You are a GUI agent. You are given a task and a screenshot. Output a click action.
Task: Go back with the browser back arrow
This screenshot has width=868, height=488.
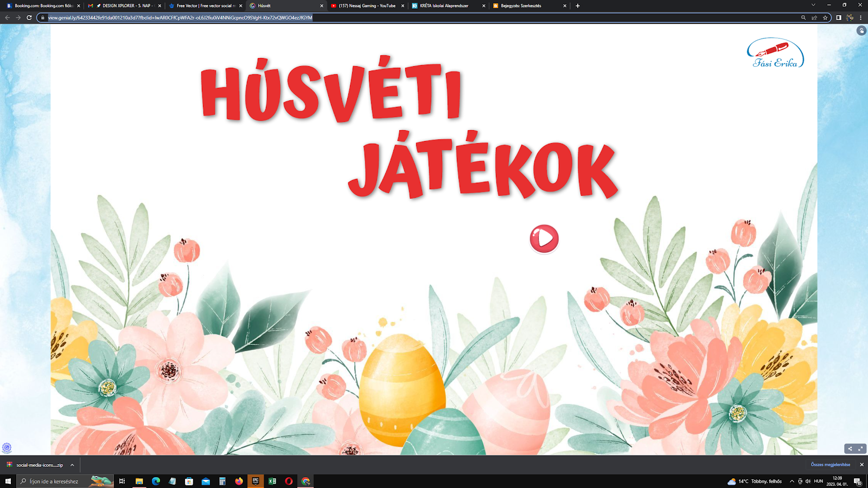pyautogui.click(x=7, y=17)
